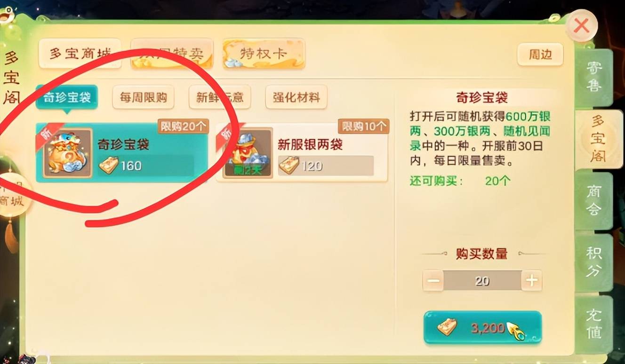Click the purchase quantity field showing 20
This screenshot has height=364, width=625.
[x=482, y=281]
